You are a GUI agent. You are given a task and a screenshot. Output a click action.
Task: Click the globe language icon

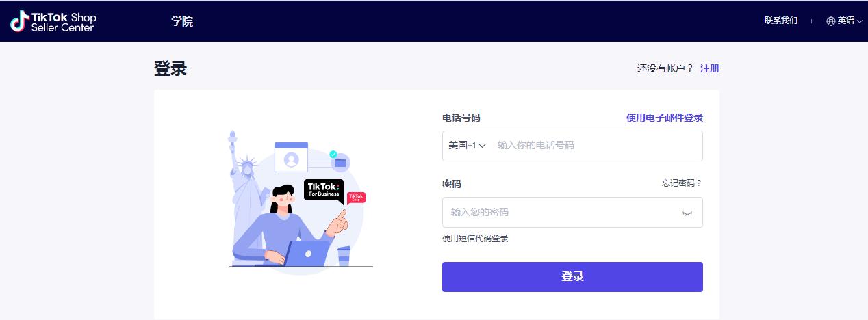click(x=831, y=21)
